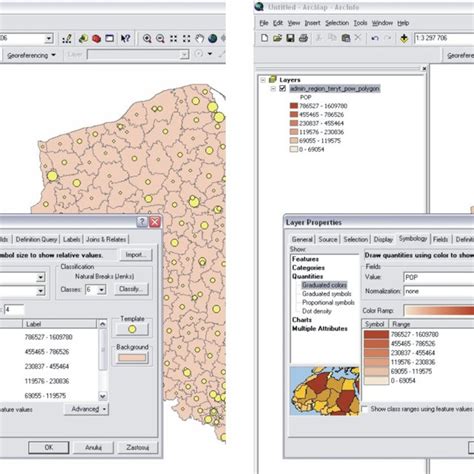Select Graduated symbols in Show list

tap(327, 294)
